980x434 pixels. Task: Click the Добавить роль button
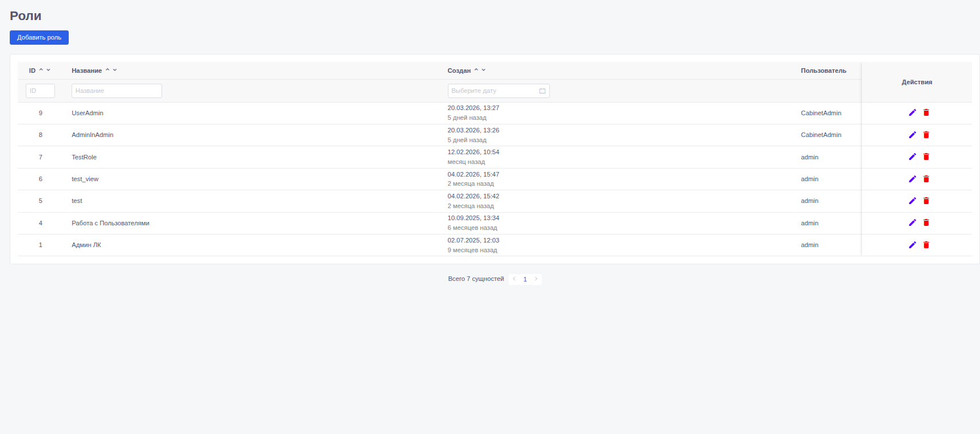pyautogui.click(x=39, y=37)
